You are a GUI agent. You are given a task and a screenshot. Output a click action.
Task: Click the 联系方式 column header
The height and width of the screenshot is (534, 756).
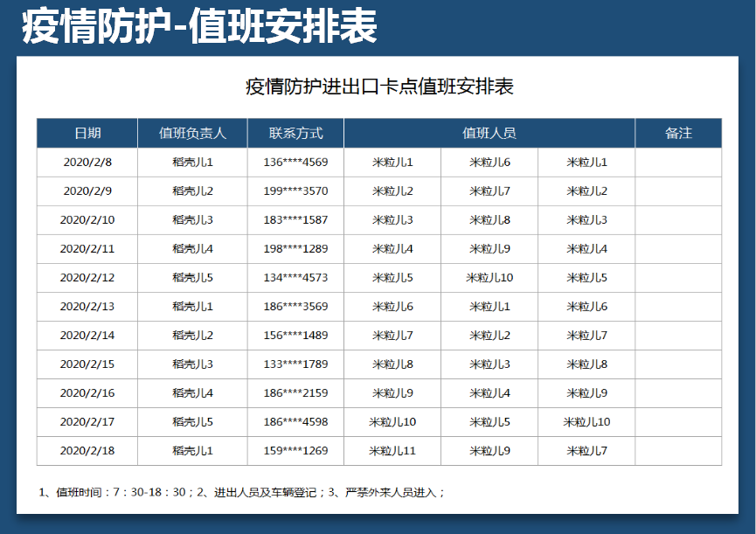[x=295, y=133]
